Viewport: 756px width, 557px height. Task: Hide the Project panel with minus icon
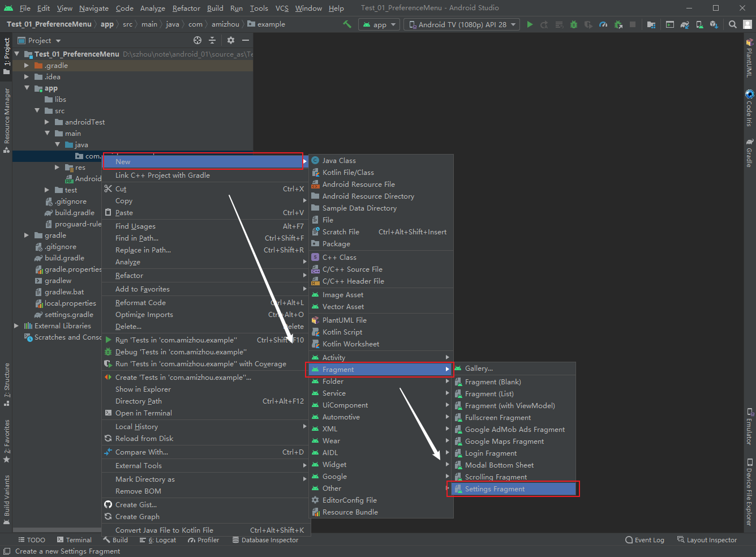pyautogui.click(x=245, y=40)
